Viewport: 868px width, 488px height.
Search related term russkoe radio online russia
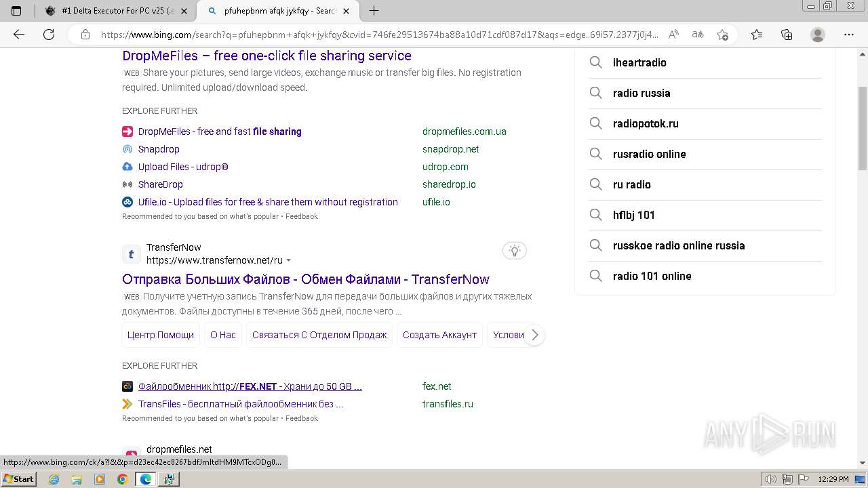point(705,245)
